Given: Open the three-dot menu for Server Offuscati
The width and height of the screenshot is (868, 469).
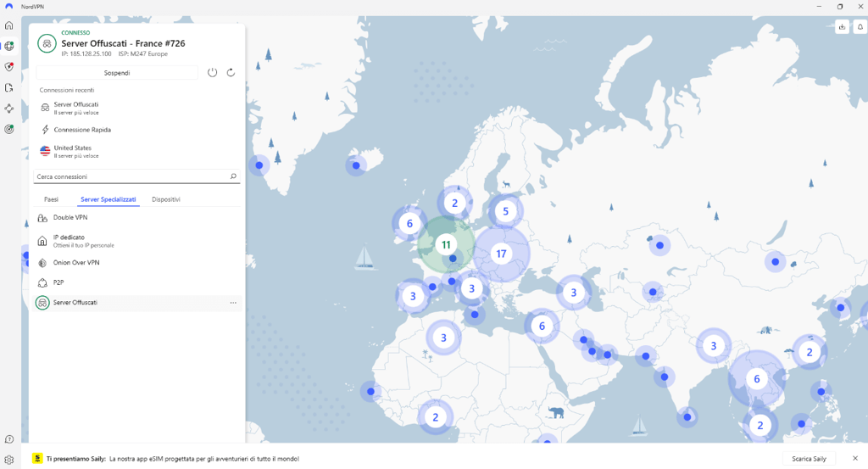Looking at the screenshot, I should tap(233, 303).
